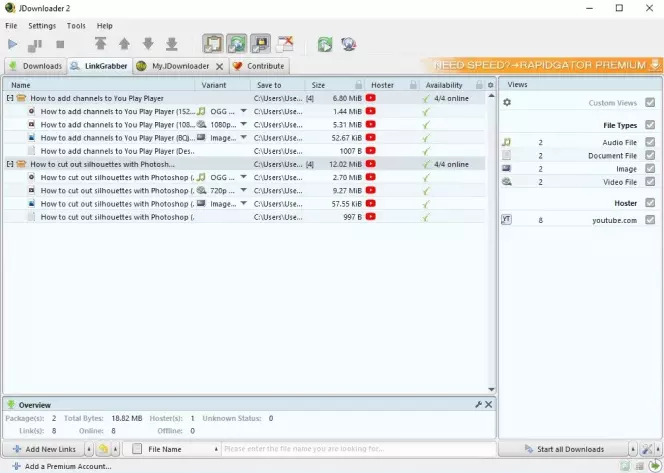Open the File Name search type dropdown
The width and height of the screenshot is (664, 473).
point(172,449)
